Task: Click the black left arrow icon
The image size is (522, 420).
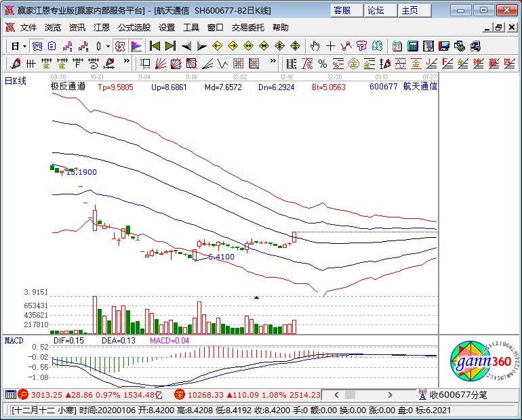Action: pyautogui.click(x=186, y=46)
